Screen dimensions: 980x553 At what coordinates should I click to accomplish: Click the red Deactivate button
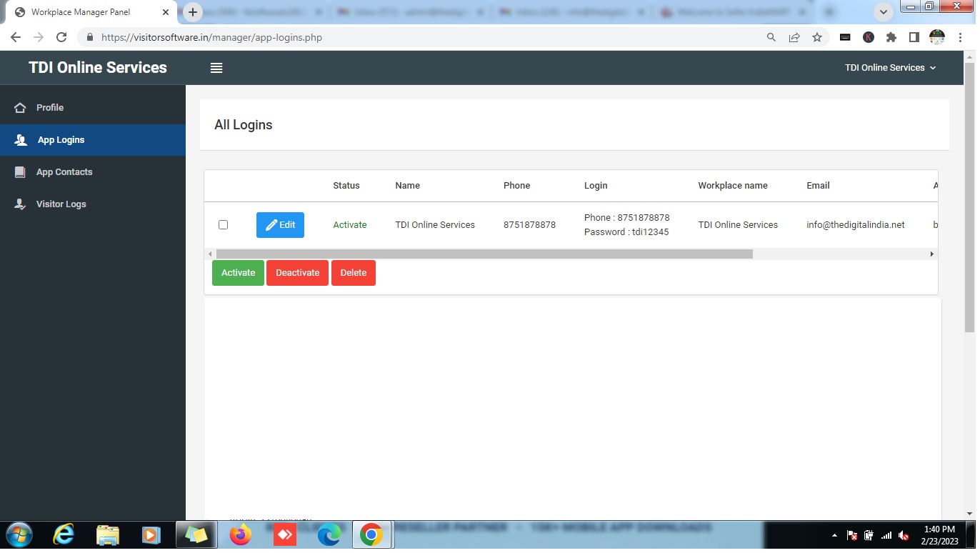297,273
